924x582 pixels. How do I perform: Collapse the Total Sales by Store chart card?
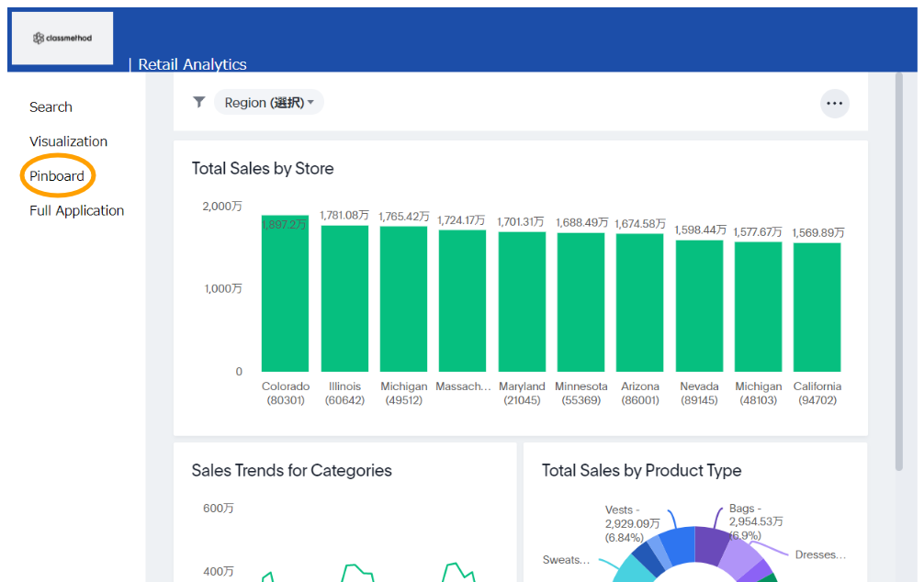[262, 168]
